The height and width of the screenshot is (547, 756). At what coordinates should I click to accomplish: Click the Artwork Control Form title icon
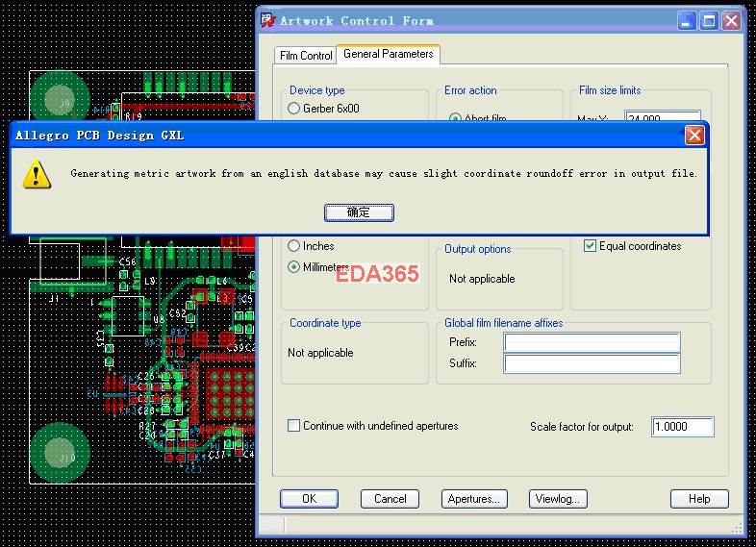coord(267,20)
